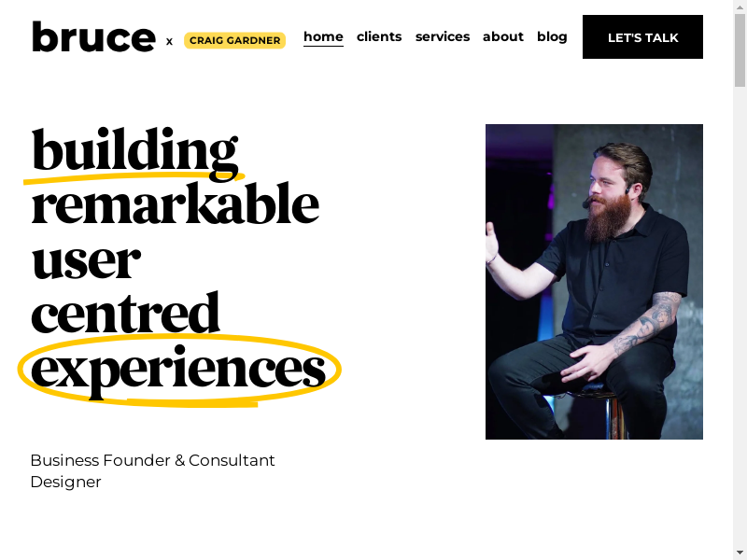This screenshot has height=560, width=747.
Task: Click the underlined word building
Action: [134, 150]
